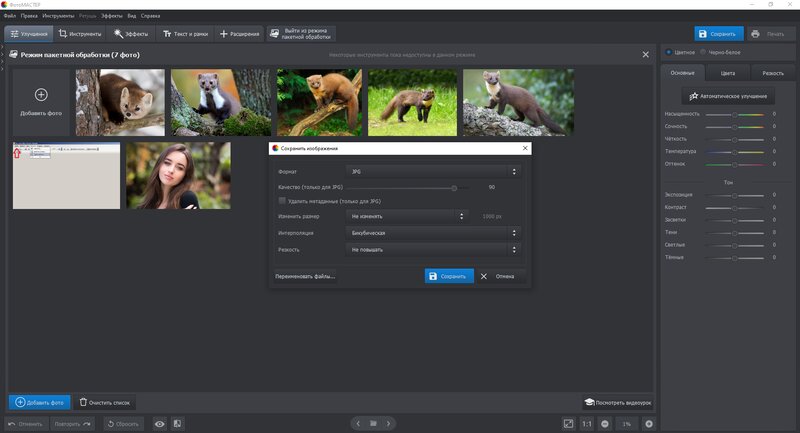Go to next photo with the right arrow
800x433 pixels.
coord(388,423)
